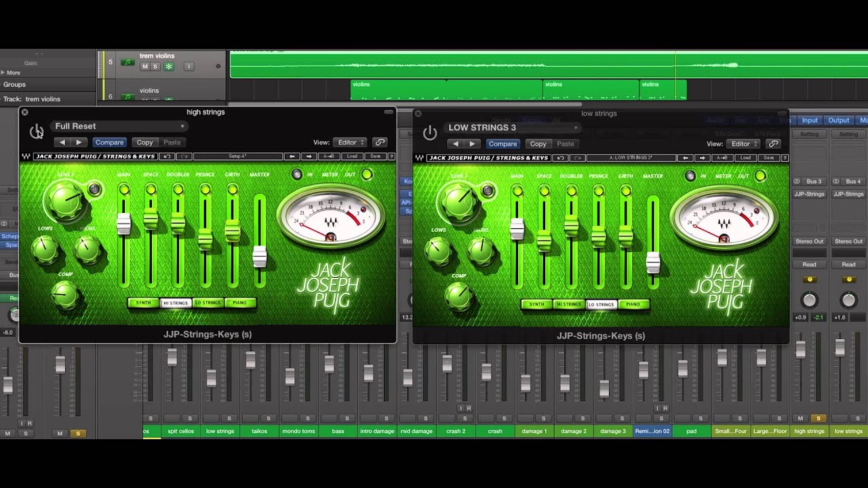Select PIANO mode in high strings plugin
Image resolution: width=868 pixels, height=488 pixels.
(240, 303)
